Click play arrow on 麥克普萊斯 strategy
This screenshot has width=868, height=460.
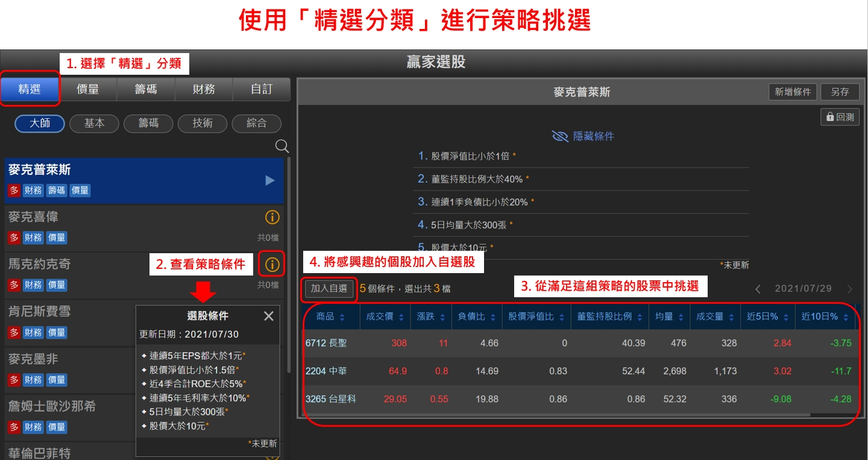coord(270,180)
